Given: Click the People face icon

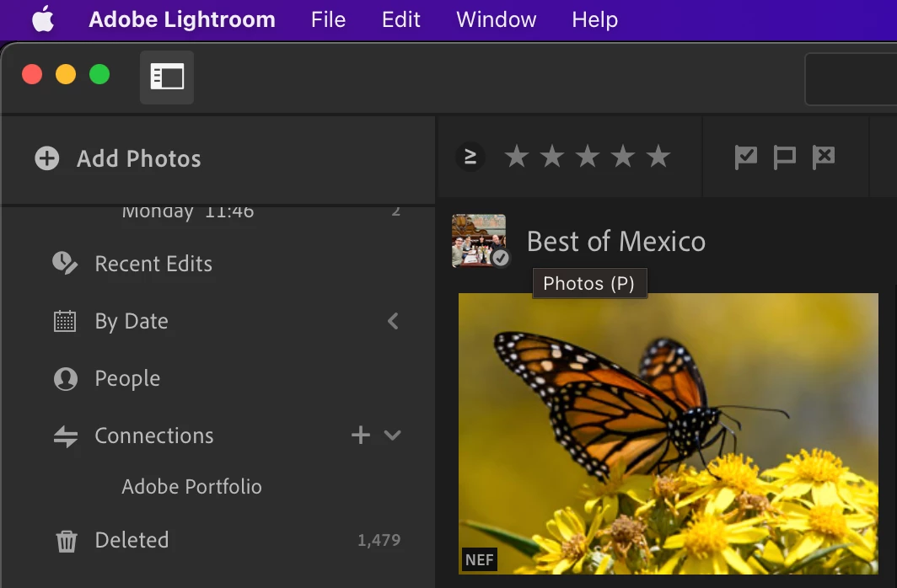Looking at the screenshot, I should pyautogui.click(x=65, y=378).
